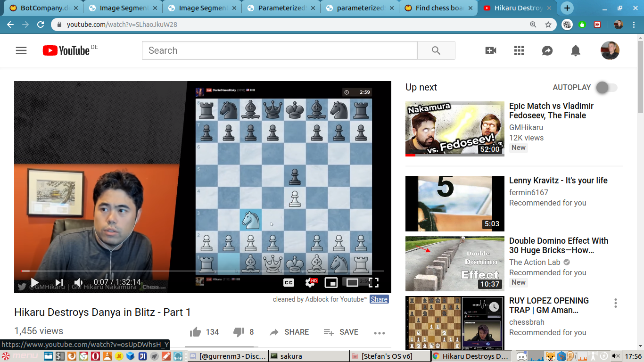The width and height of the screenshot is (644, 362).
Task: Toggle closed captions on the video
Action: [289, 283]
